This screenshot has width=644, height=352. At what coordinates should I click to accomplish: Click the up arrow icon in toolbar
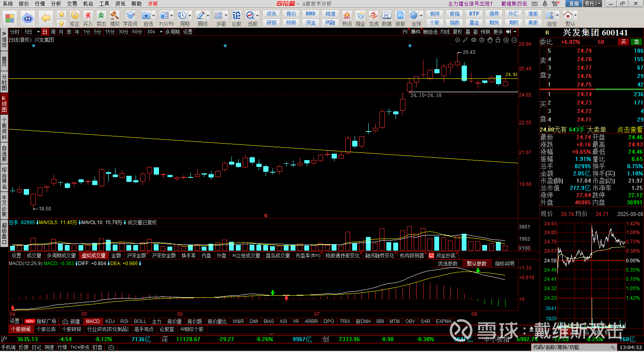click(62, 14)
